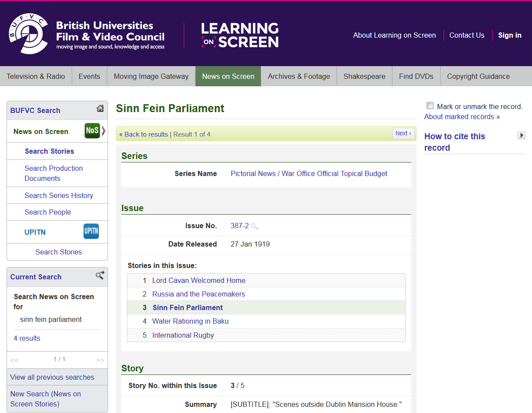Go to next page of previous searches

click(100, 360)
